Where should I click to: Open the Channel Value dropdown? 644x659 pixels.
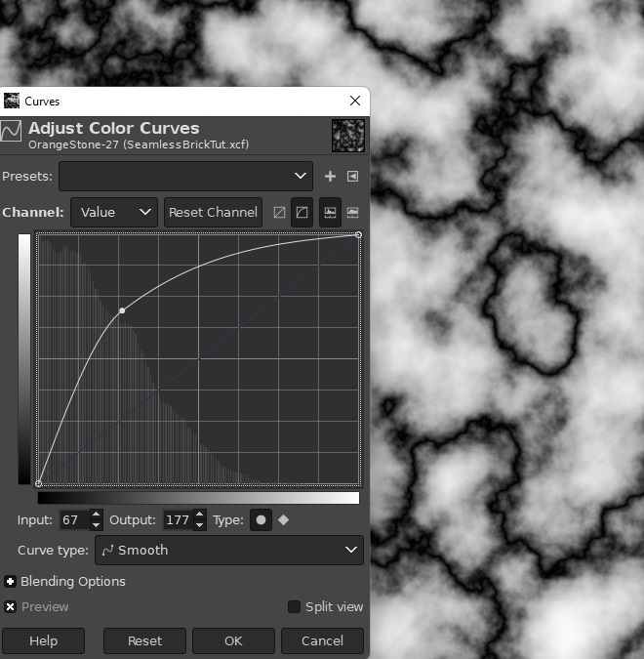(x=114, y=212)
